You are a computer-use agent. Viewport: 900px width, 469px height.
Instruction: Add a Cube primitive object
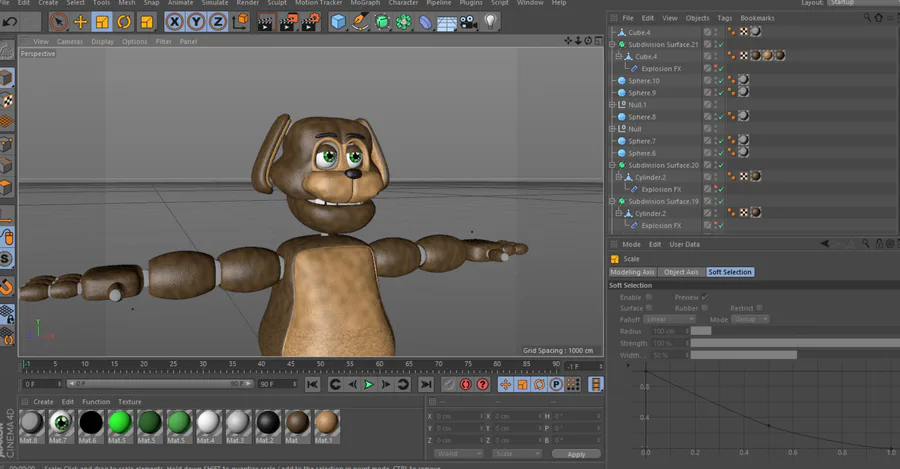coord(339,22)
